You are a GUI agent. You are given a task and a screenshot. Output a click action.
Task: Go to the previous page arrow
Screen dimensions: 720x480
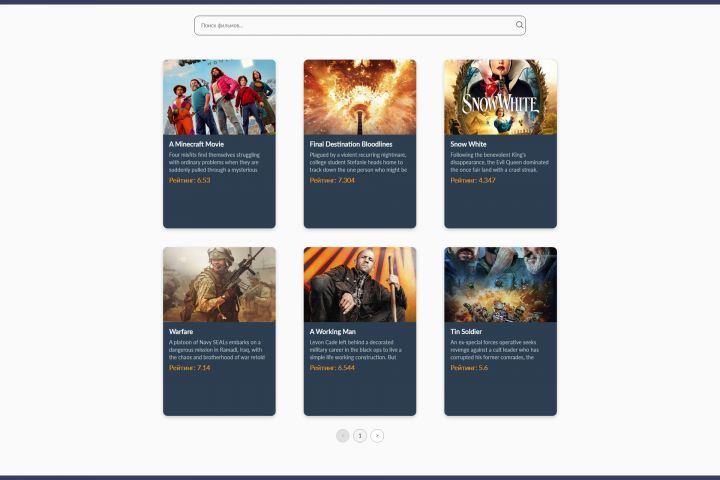[343, 435]
